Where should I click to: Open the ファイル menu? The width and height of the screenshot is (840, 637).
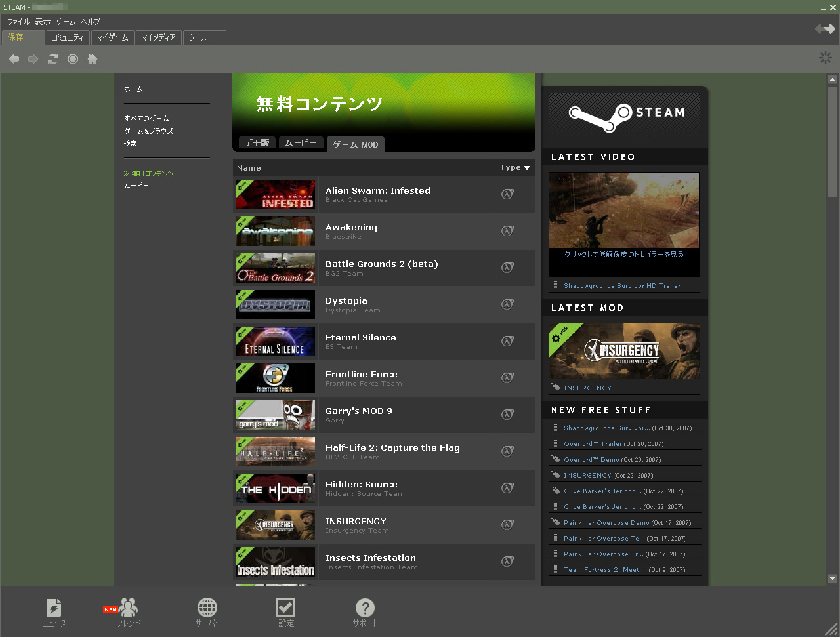[18, 22]
